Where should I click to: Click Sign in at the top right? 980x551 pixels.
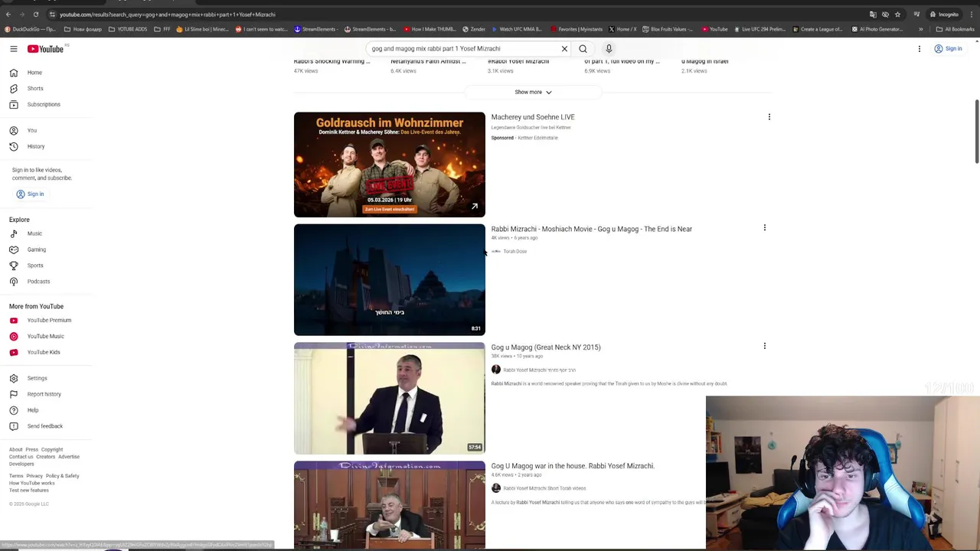(948, 49)
